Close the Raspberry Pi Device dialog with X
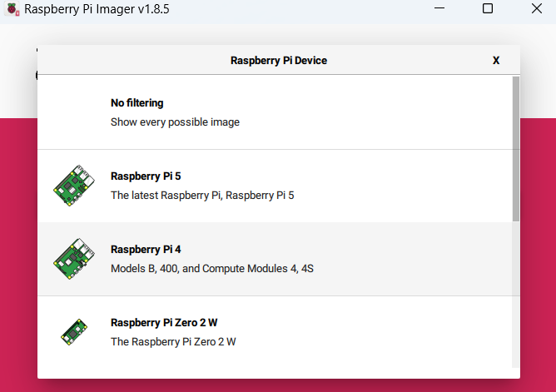The height and width of the screenshot is (392, 556). point(496,61)
